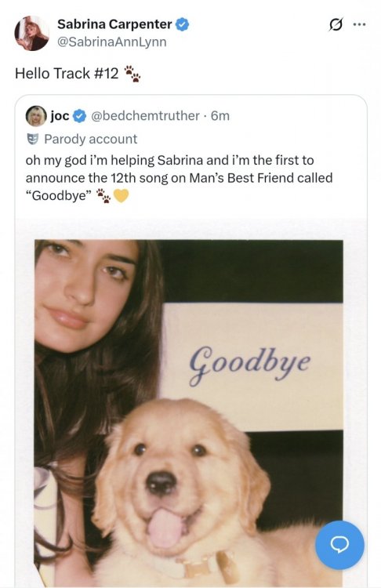Screen dimensions: 381x588
Task: Click the yellow heart emoji
Action: point(122,195)
